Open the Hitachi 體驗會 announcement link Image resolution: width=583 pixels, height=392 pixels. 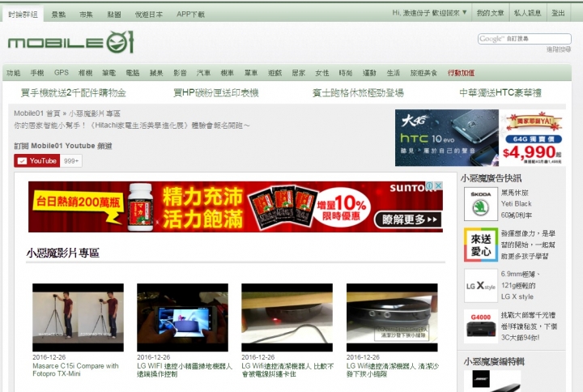pyautogui.click(x=132, y=126)
